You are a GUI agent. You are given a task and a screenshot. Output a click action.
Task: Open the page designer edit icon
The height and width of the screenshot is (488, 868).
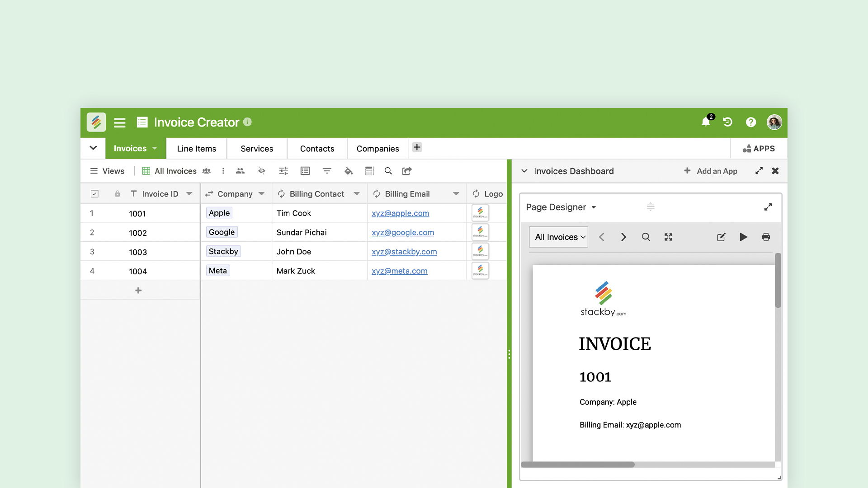pyautogui.click(x=721, y=237)
